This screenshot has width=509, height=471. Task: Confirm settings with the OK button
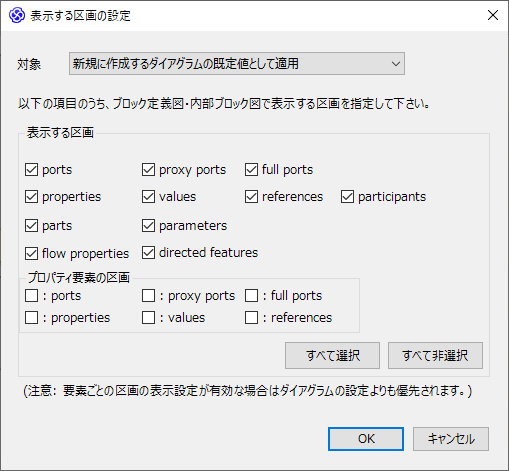[x=366, y=439]
